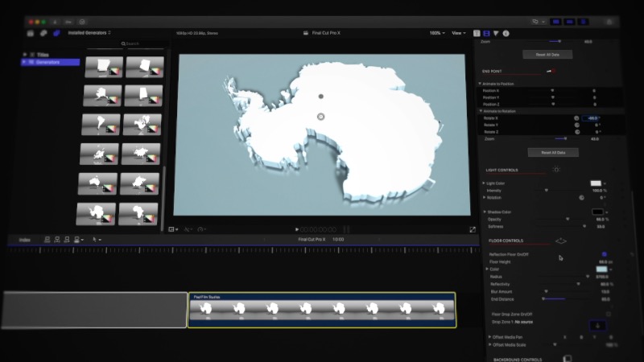Click the Floor Controls plane icon
This screenshot has width=644, height=362.
click(x=561, y=241)
